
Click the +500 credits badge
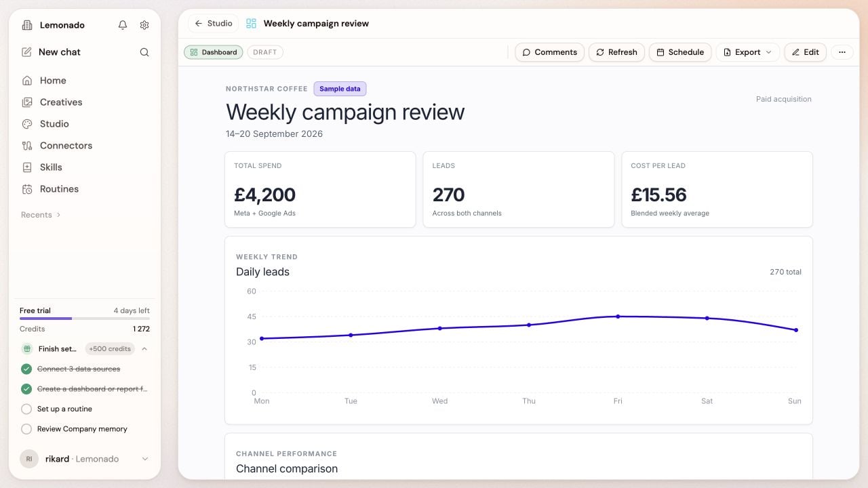(x=110, y=349)
